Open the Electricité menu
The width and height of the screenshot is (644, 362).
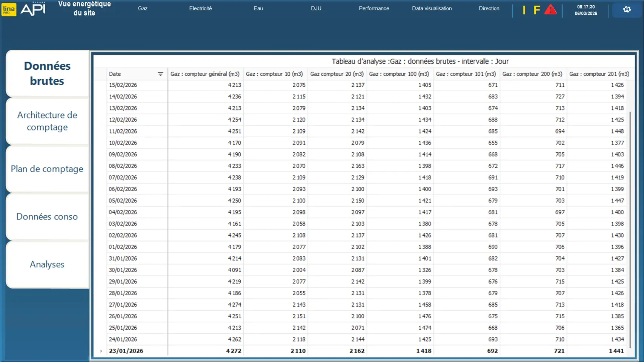200,8
